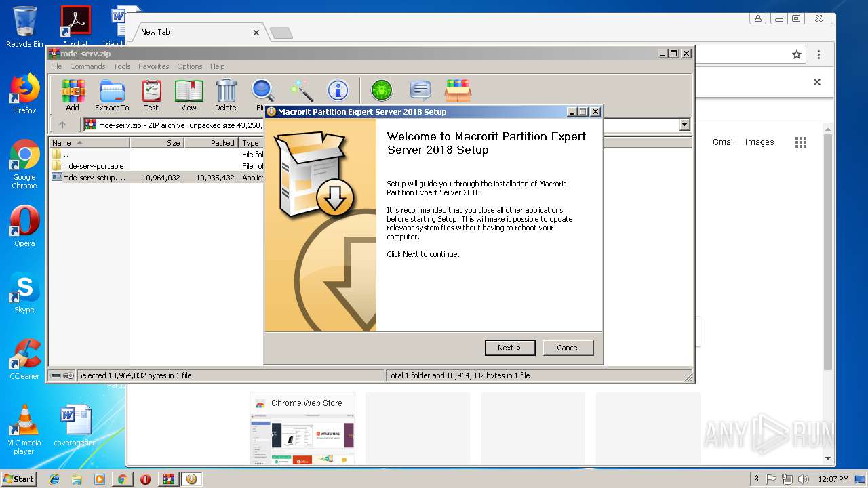Open the WinRAR address path dropdown
The height and width of the screenshot is (488, 868).
[684, 125]
